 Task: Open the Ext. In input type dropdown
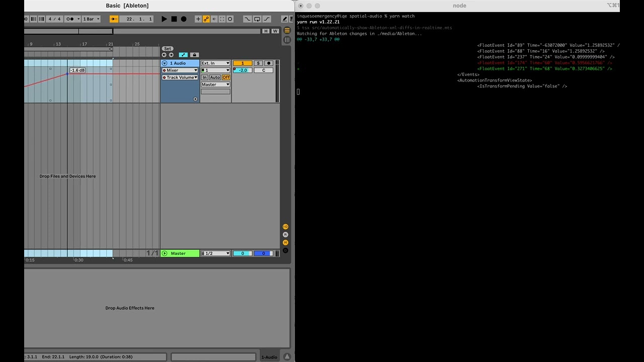pos(215,63)
